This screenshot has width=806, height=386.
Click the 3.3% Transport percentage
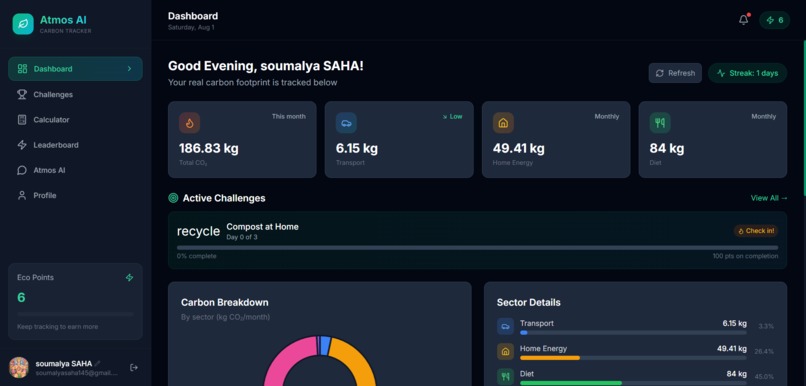point(766,326)
